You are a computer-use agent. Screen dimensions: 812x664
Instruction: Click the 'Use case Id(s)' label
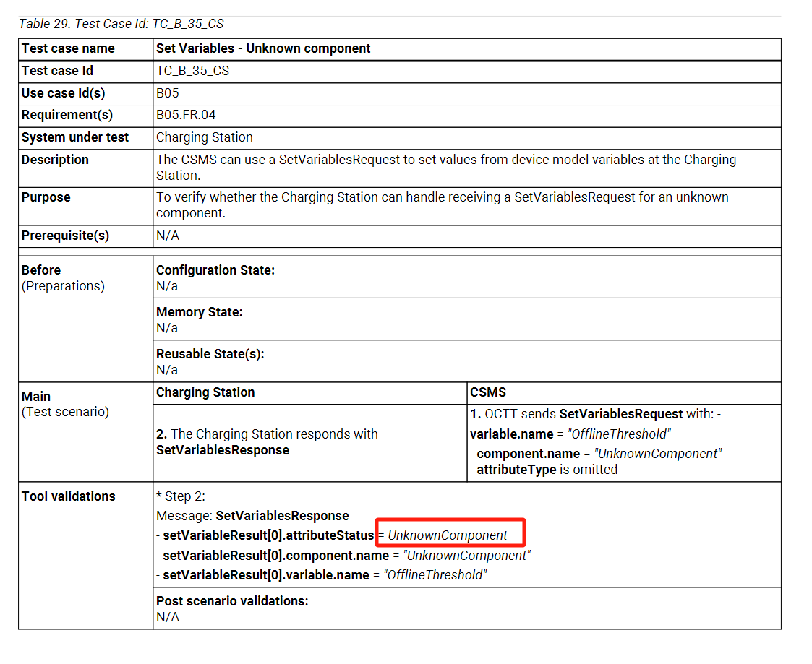(x=63, y=93)
